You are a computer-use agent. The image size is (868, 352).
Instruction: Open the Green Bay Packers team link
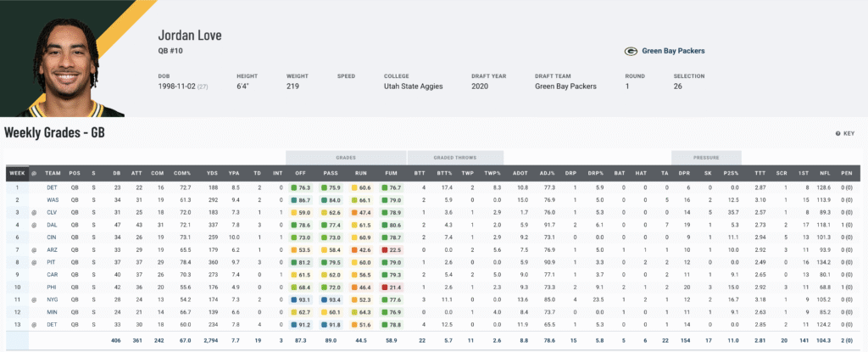[672, 51]
